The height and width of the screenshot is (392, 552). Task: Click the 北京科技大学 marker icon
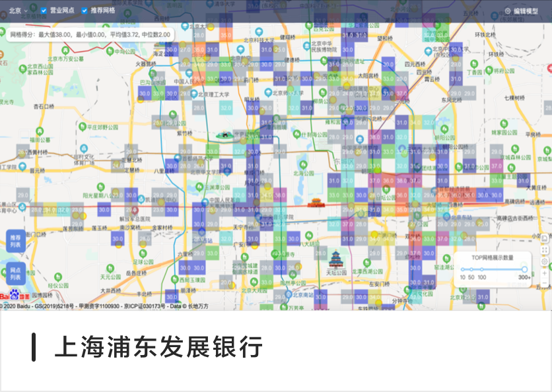pos(259,32)
